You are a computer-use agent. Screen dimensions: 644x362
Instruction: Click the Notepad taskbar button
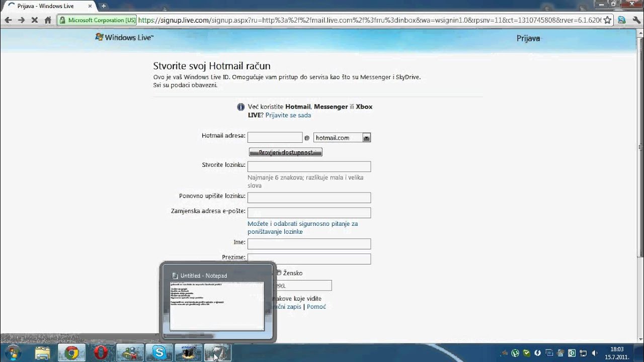(217, 353)
